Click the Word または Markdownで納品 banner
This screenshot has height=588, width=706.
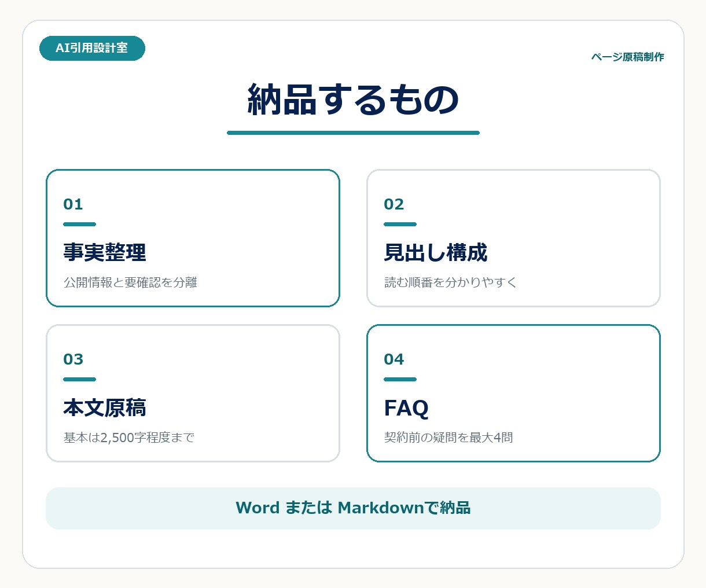353,508
